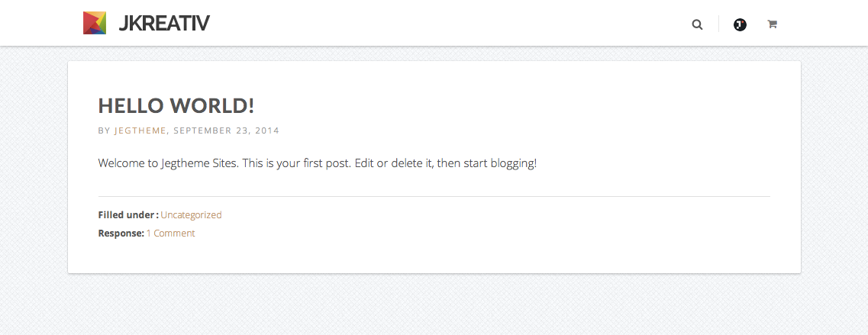Click the Welcome to Jegtheme Sites paragraph
This screenshot has width=868, height=335.
point(318,163)
